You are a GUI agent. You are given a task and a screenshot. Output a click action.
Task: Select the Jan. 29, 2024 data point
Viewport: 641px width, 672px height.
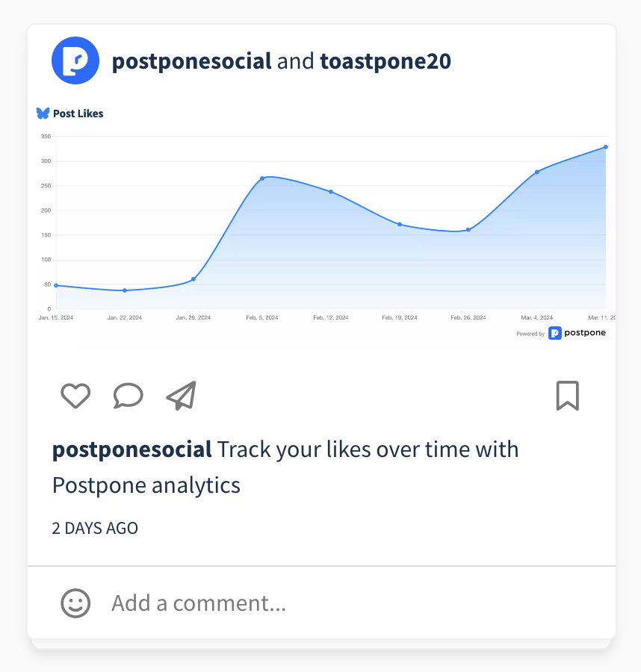click(x=193, y=279)
